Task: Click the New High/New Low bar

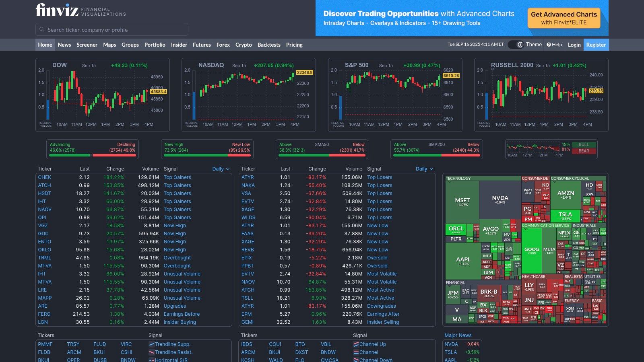Action: point(207,155)
